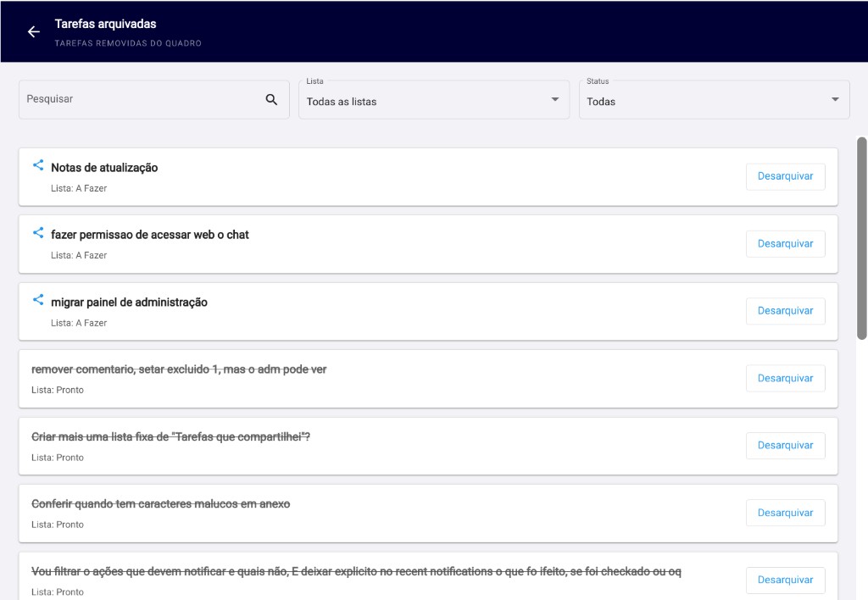Desarquivar the Criar mais uma lista task
Image resolution: width=868 pixels, height=600 pixels.
(x=785, y=446)
